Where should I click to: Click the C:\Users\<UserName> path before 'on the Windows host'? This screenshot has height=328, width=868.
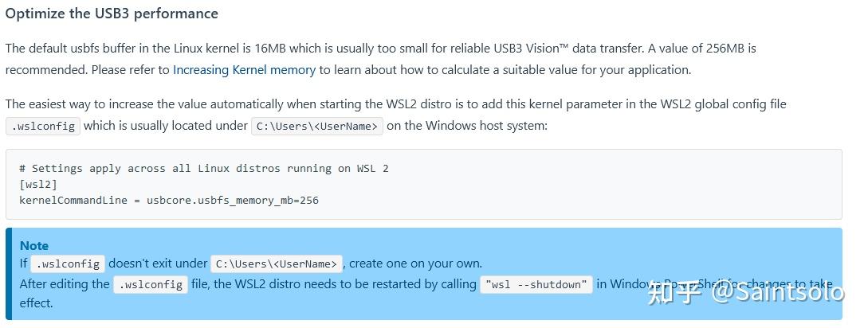[317, 126]
